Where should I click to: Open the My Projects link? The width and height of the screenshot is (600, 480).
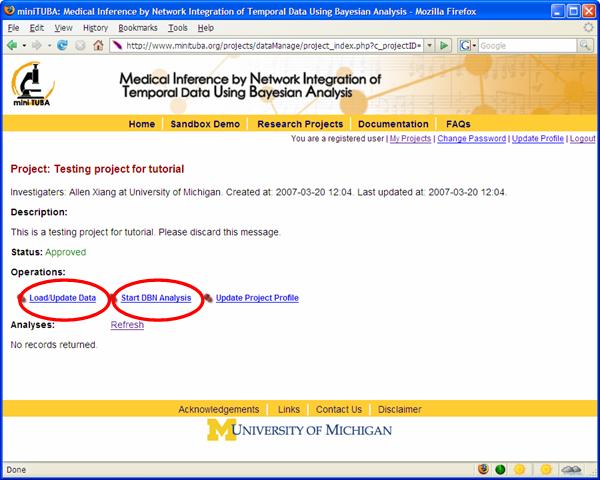tap(410, 139)
